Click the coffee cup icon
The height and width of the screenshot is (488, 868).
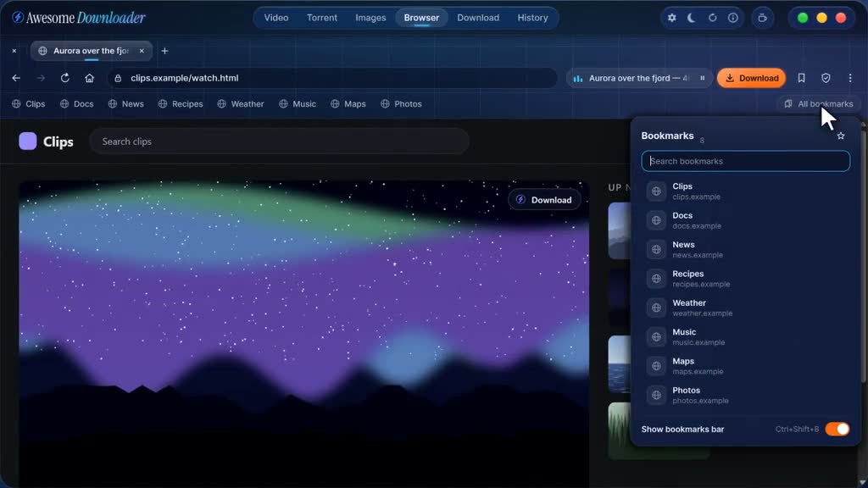[x=763, y=18]
